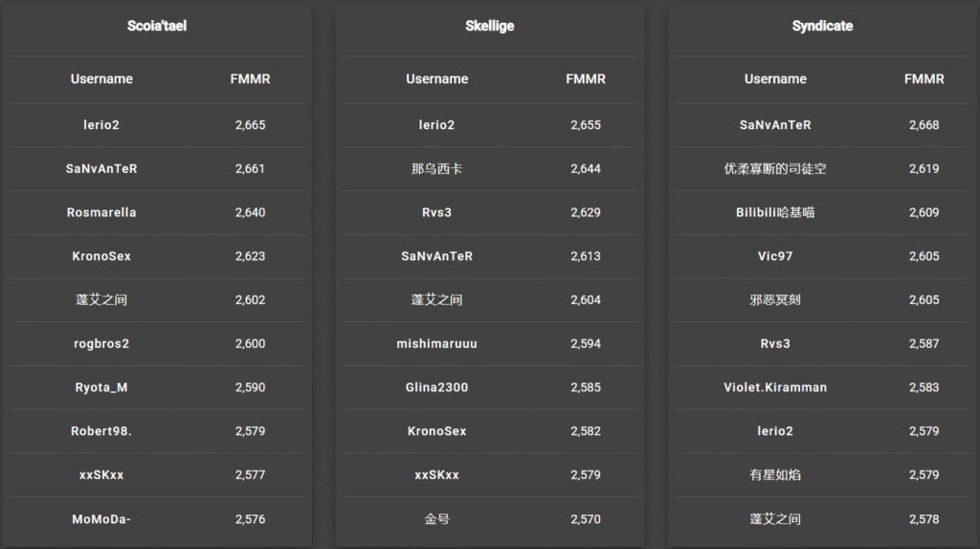Click Vic97 in Syndicate table
This screenshot has height=549, width=980.
coord(775,256)
